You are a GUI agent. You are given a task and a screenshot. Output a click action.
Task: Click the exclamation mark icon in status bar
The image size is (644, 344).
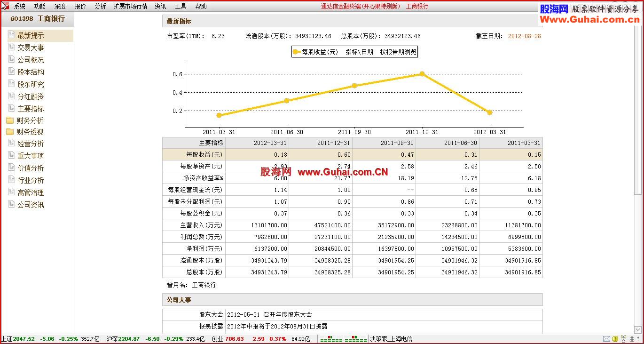pyautogui.click(x=639, y=339)
